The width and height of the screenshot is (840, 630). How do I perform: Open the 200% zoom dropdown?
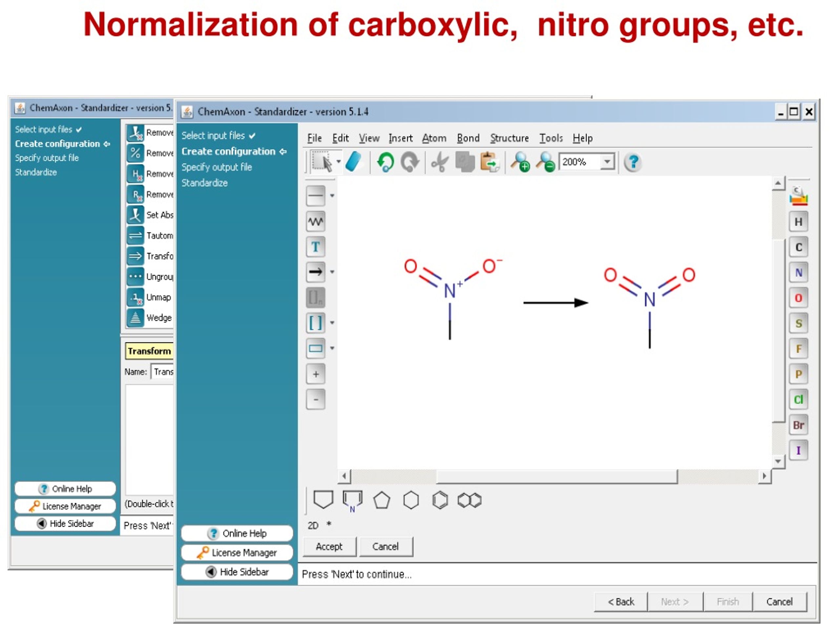[x=608, y=162]
